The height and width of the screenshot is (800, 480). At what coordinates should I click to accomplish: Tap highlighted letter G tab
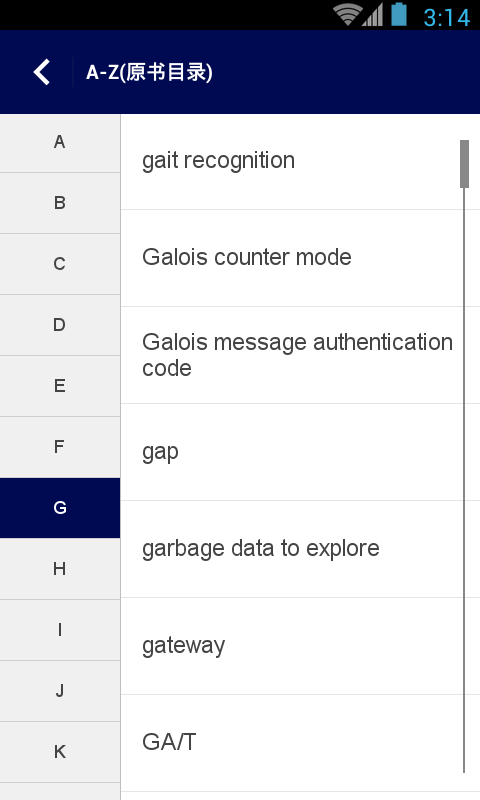click(x=60, y=508)
